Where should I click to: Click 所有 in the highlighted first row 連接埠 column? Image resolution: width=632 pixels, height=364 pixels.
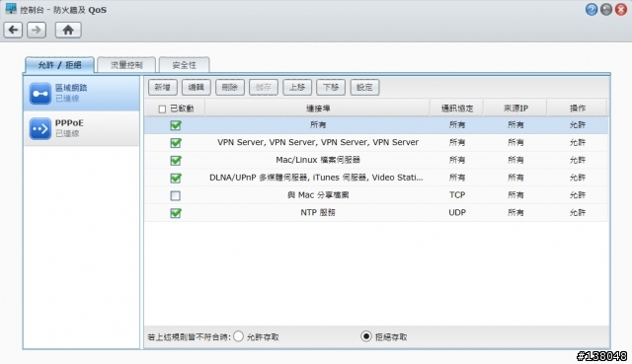click(x=318, y=125)
